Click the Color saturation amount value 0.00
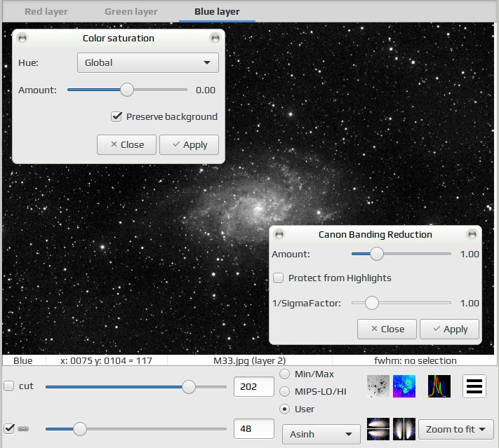This screenshot has width=499, height=448. pyautogui.click(x=206, y=90)
